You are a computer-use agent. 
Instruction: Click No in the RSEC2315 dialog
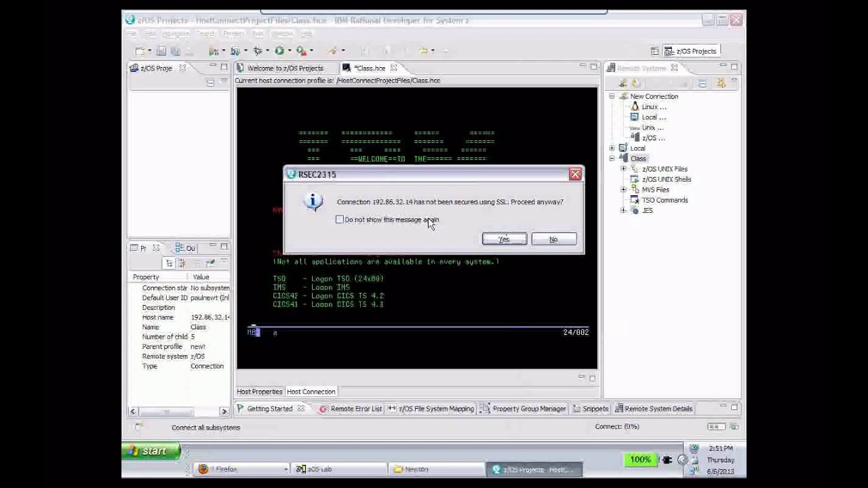click(x=553, y=239)
